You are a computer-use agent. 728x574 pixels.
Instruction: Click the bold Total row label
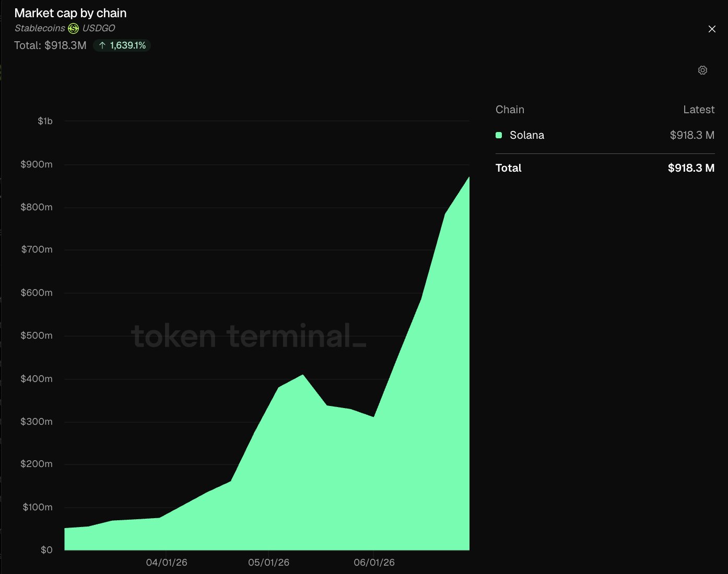pyautogui.click(x=509, y=168)
